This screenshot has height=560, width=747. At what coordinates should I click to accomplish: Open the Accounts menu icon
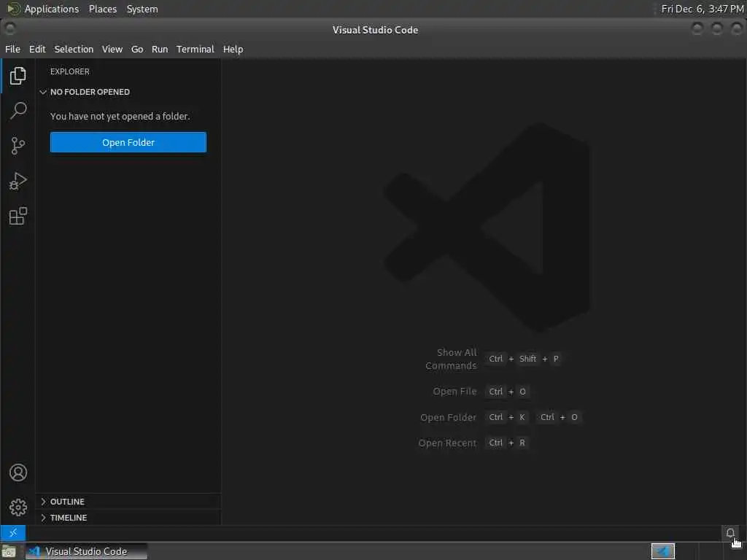coord(18,472)
